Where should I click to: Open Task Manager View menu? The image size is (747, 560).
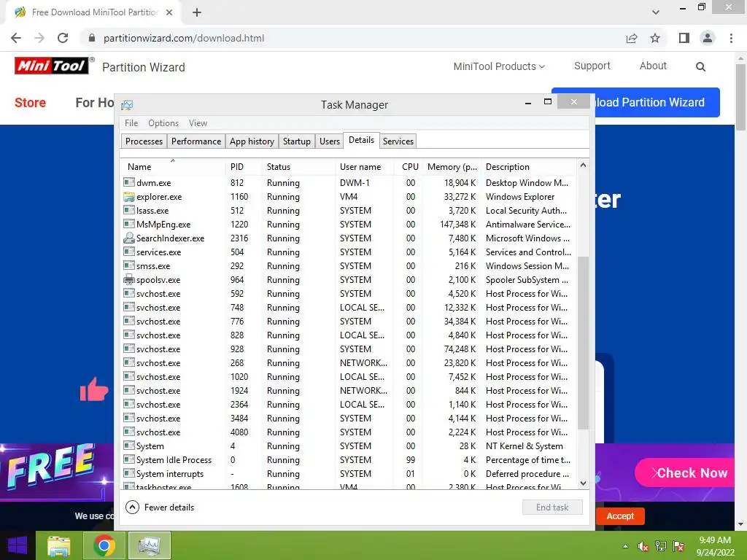pyautogui.click(x=198, y=122)
